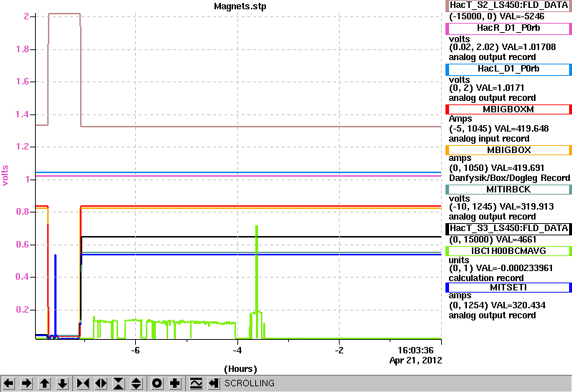Click the circle auto-scale toolbar button
The height and width of the screenshot is (392, 572).
click(157, 383)
